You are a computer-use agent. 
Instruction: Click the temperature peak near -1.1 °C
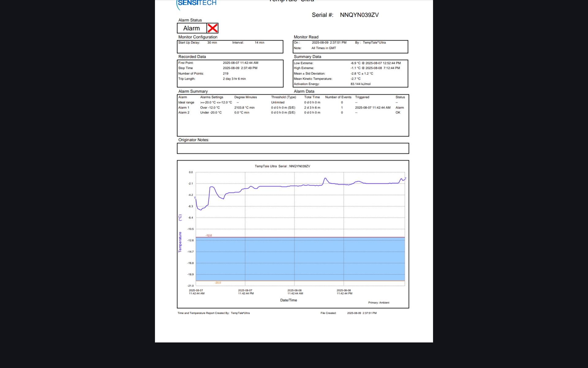(x=325, y=178)
